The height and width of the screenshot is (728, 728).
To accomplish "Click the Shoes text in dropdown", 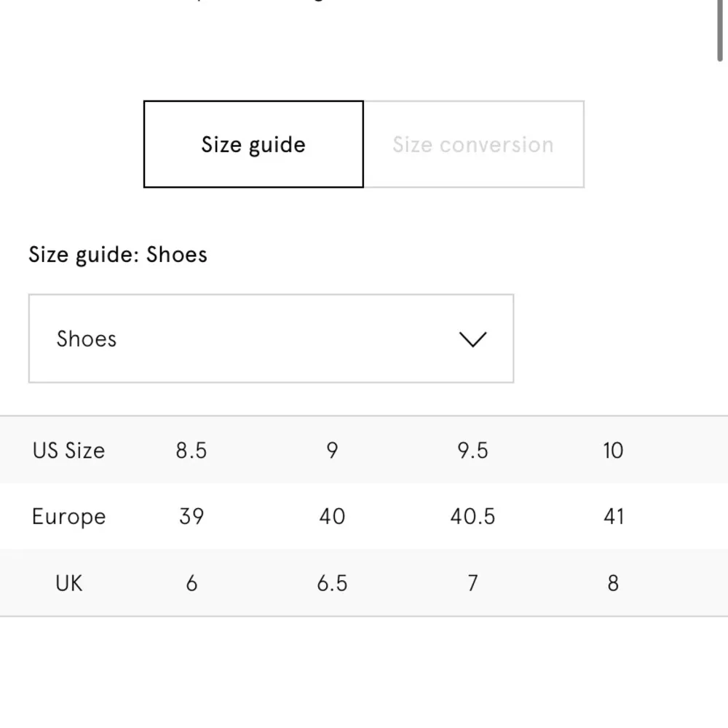I will pos(87,339).
